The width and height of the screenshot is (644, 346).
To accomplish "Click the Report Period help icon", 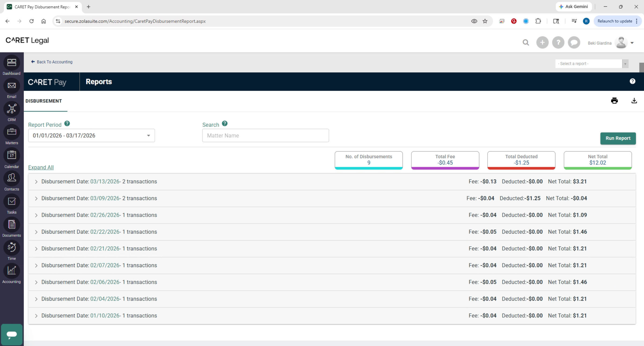I will point(67,124).
